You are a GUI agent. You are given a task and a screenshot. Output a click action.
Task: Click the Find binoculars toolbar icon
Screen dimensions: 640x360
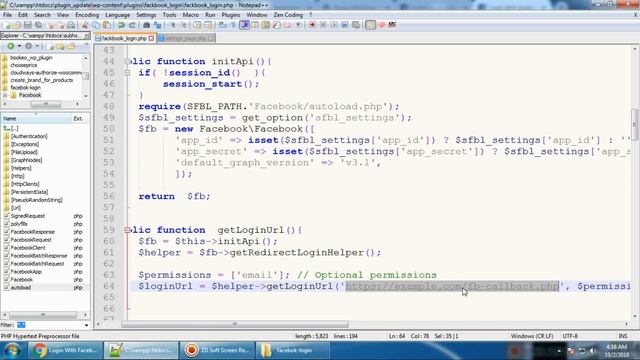tap(147, 25)
